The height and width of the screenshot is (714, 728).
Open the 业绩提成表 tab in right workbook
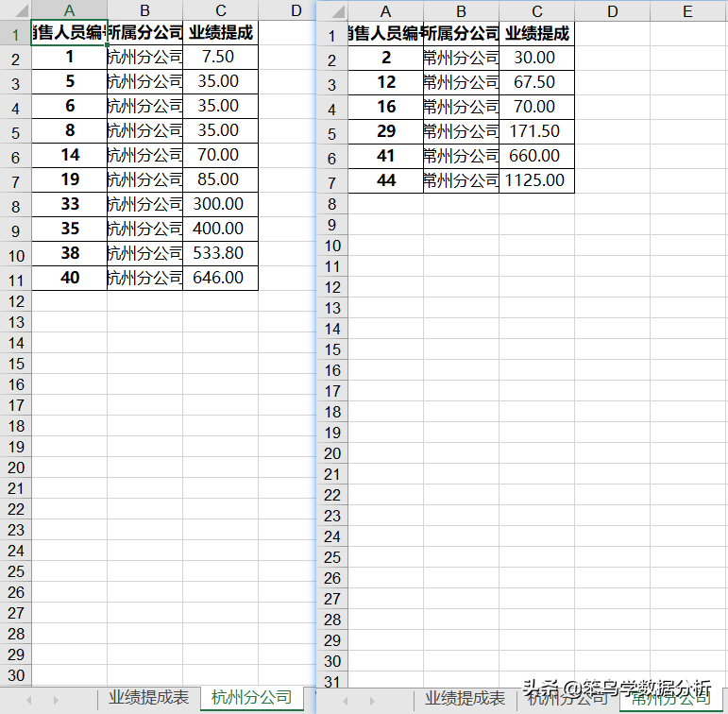(x=465, y=699)
